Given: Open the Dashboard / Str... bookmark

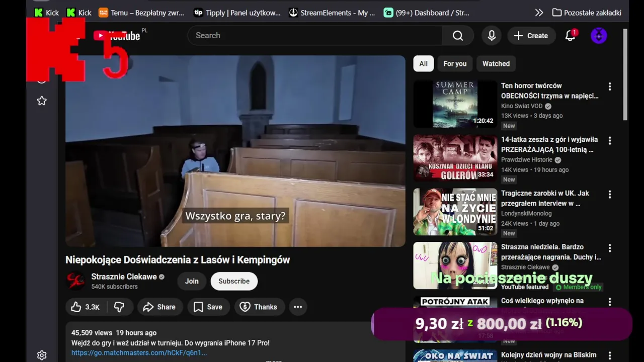Looking at the screenshot, I should [x=427, y=13].
